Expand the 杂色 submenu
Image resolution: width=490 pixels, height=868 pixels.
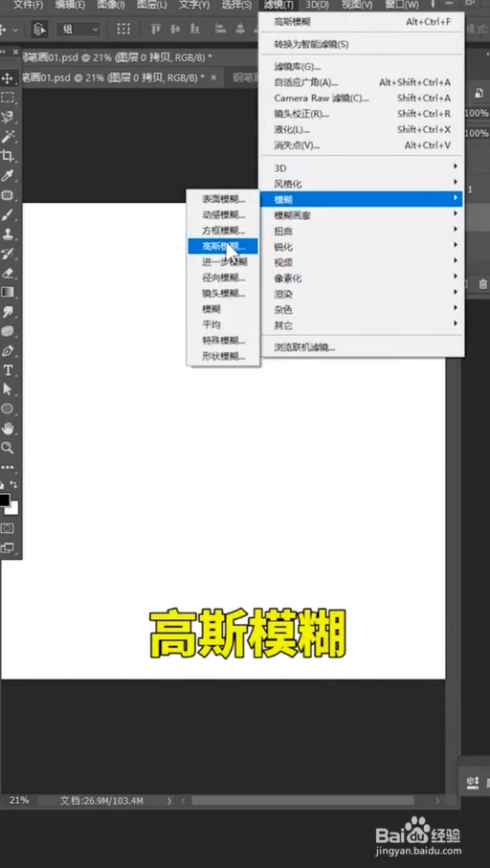pos(362,310)
